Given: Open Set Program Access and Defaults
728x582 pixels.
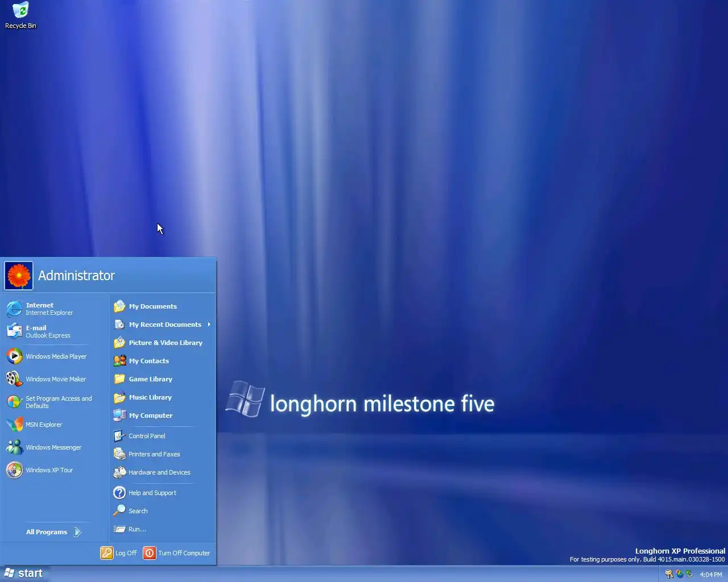Looking at the screenshot, I should [x=55, y=402].
